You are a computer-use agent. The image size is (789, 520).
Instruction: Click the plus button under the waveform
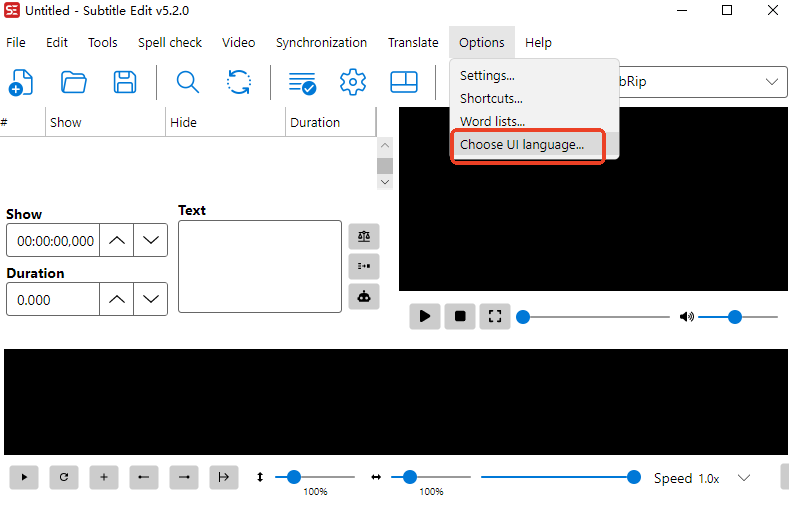click(x=104, y=477)
